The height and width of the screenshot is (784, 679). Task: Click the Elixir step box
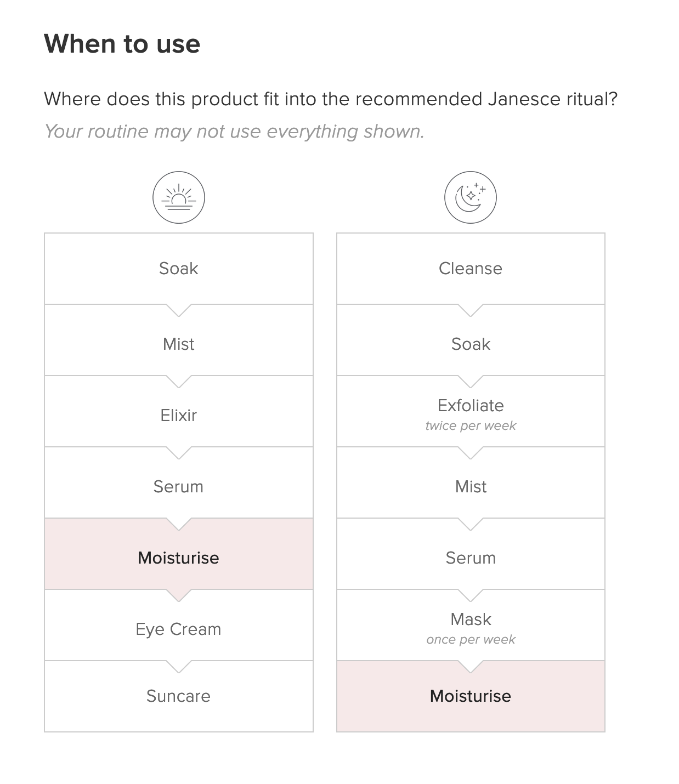pos(178,415)
